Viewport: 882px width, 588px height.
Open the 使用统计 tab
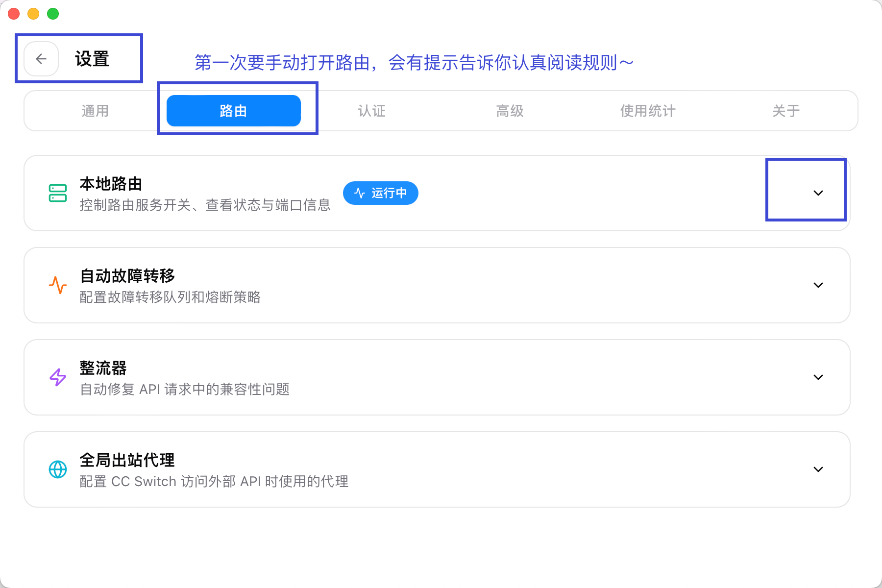648,111
